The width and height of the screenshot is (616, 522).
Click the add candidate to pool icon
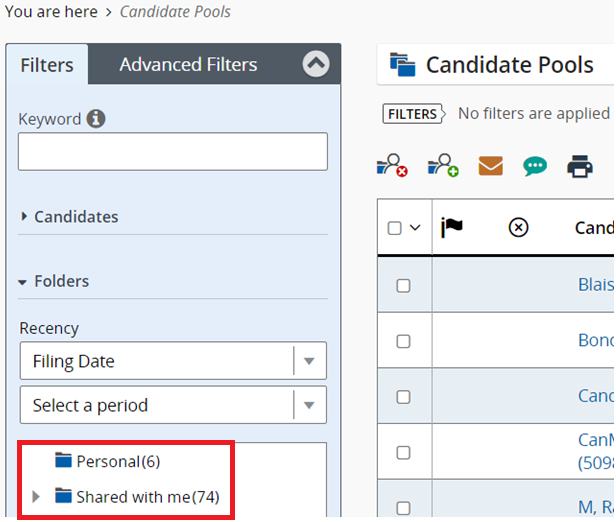(x=443, y=165)
